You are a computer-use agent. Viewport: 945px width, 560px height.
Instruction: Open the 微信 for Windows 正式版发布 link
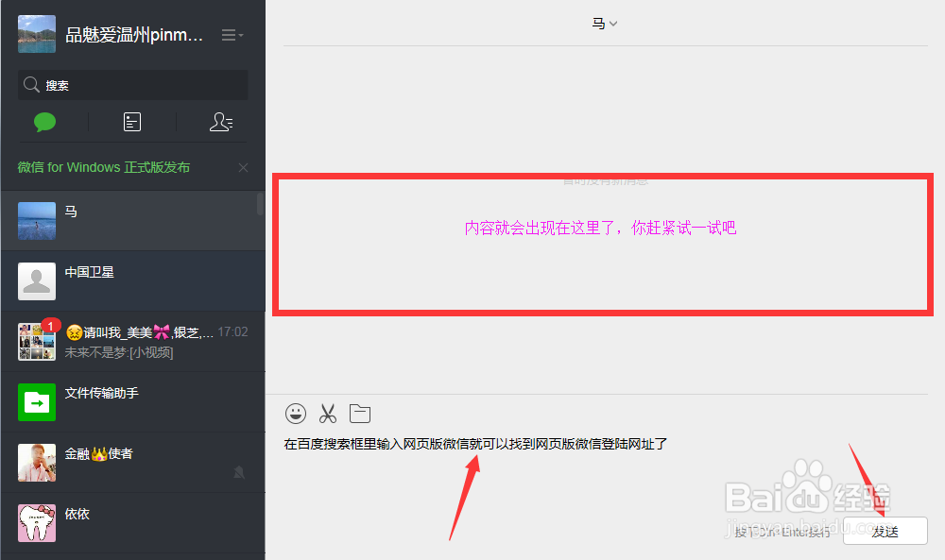pyautogui.click(x=104, y=167)
